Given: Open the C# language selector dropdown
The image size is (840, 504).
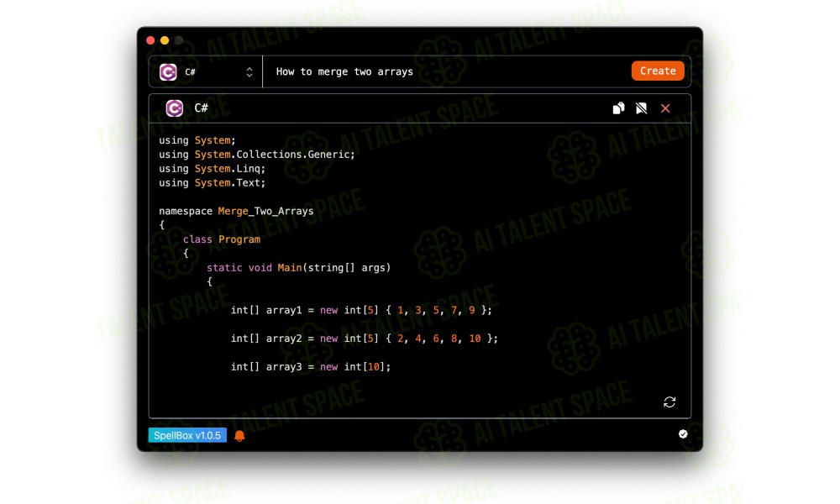Looking at the screenshot, I should [x=206, y=71].
